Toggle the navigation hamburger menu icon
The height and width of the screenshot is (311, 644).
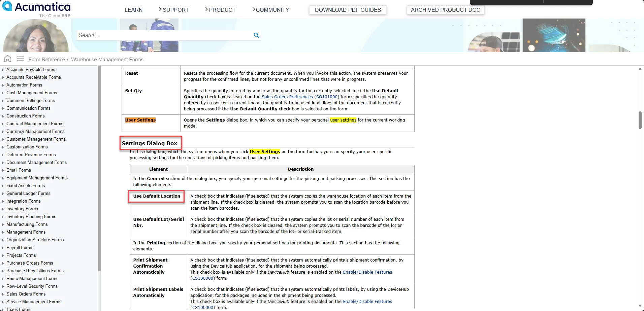click(x=20, y=58)
